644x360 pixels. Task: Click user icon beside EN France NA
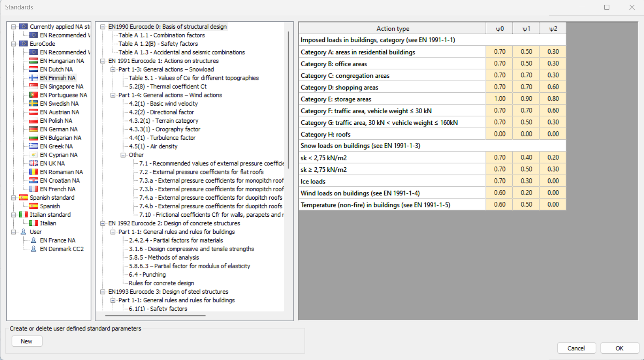tap(33, 240)
